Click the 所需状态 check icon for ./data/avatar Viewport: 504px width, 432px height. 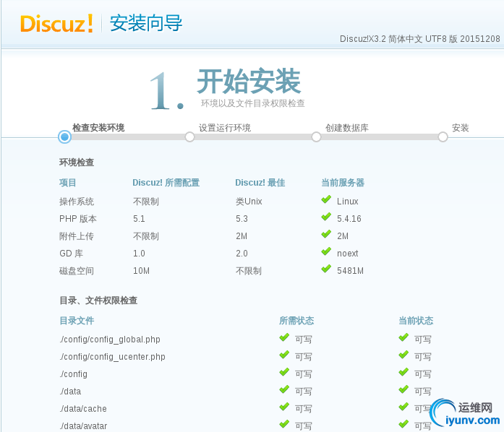(284, 424)
